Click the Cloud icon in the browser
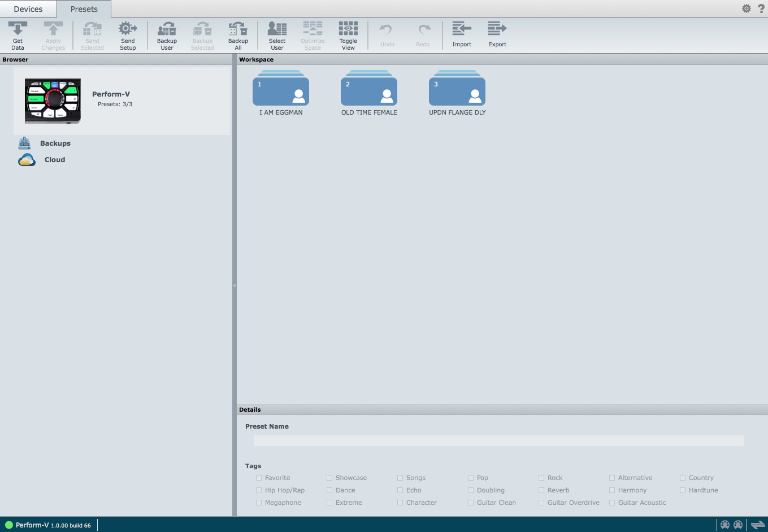 27,160
